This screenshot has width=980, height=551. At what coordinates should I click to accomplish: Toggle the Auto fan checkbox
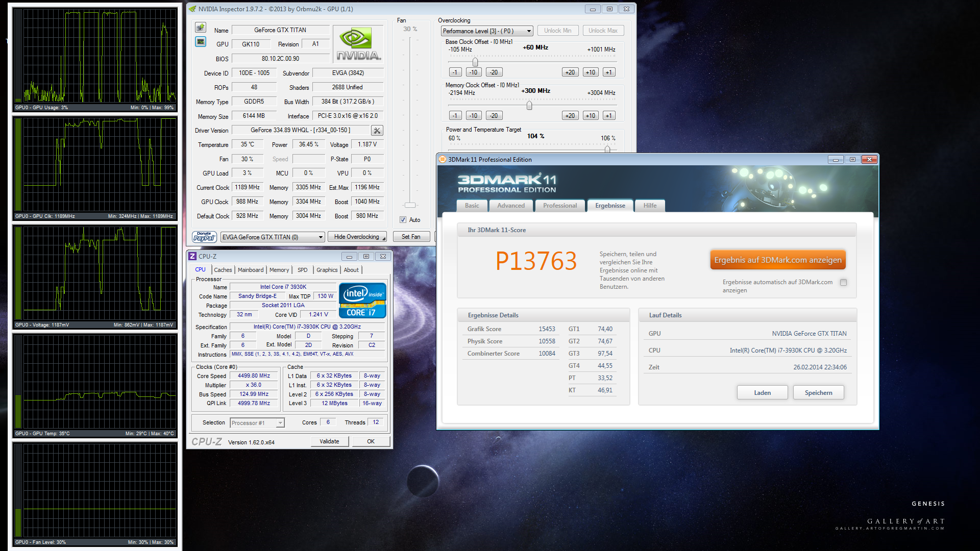(x=403, y=220)
